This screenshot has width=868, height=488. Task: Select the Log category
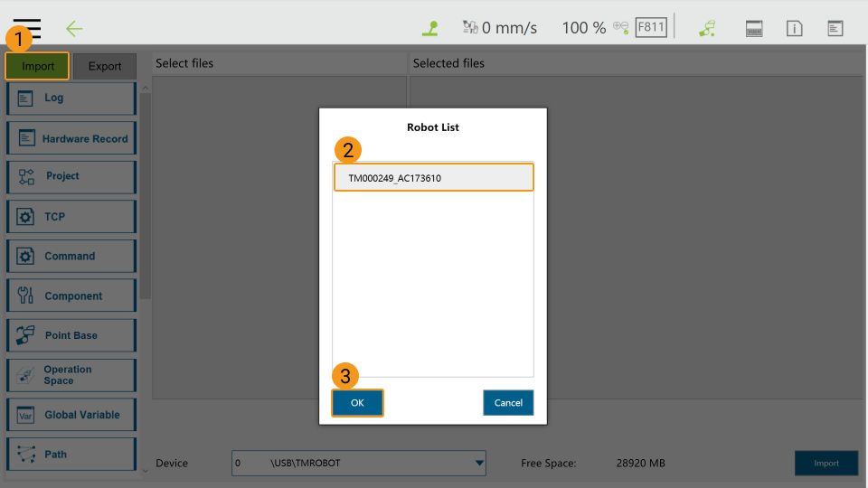click(71, 99)
